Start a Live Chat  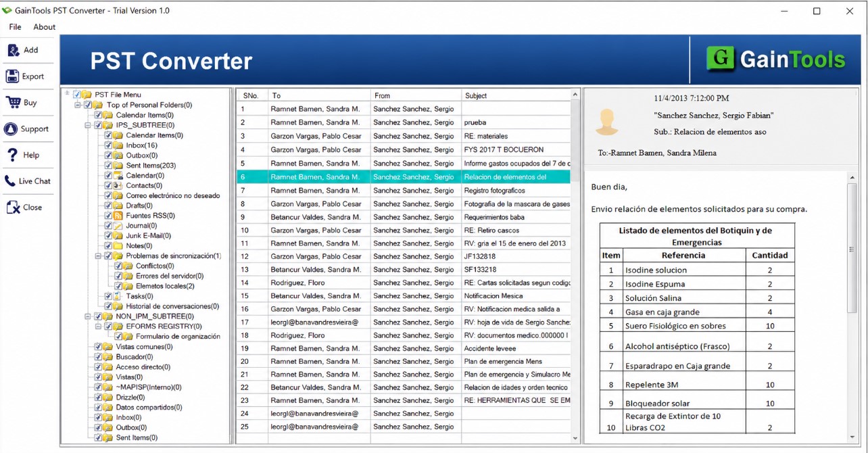[27, 181]
